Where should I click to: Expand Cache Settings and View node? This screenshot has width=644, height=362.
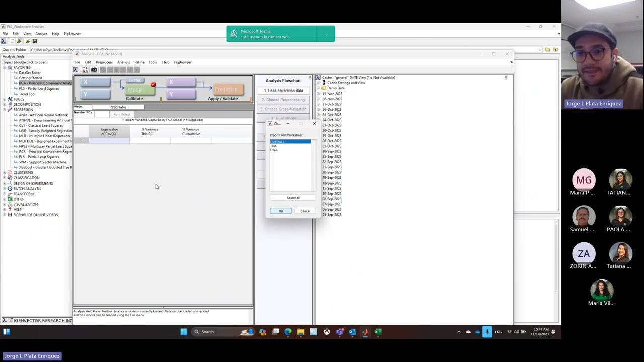pyautogui.click(x=318, y=83)
